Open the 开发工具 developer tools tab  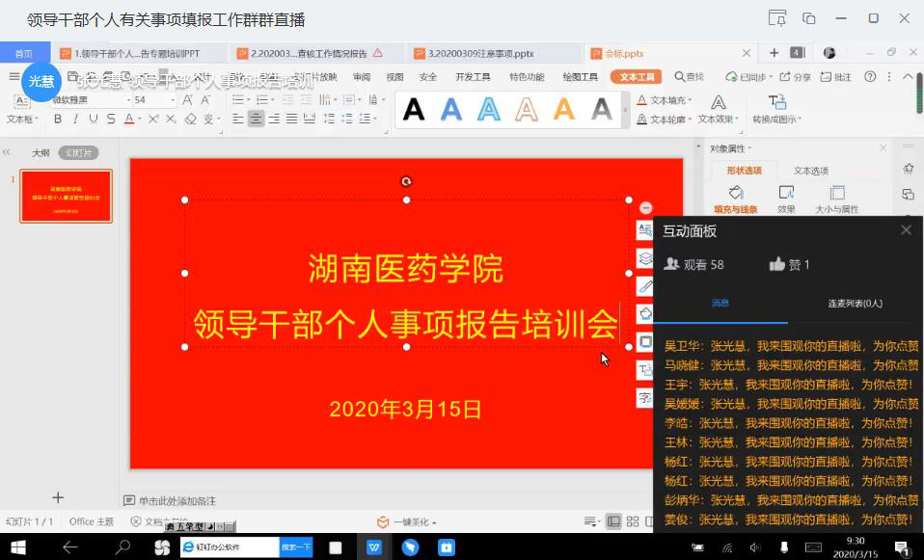(x=473, y=76)
